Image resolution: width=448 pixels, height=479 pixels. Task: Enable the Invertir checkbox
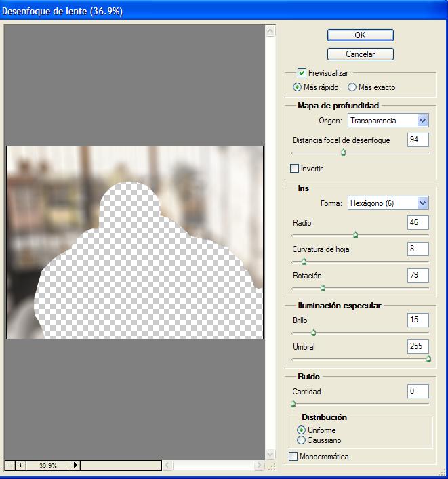point(295,168)
